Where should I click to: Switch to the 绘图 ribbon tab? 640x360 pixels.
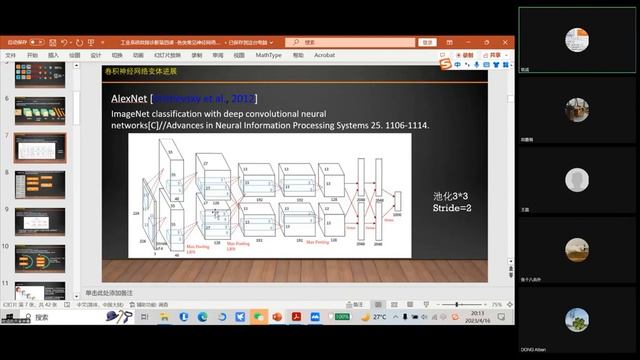click(x=74, y=55)
